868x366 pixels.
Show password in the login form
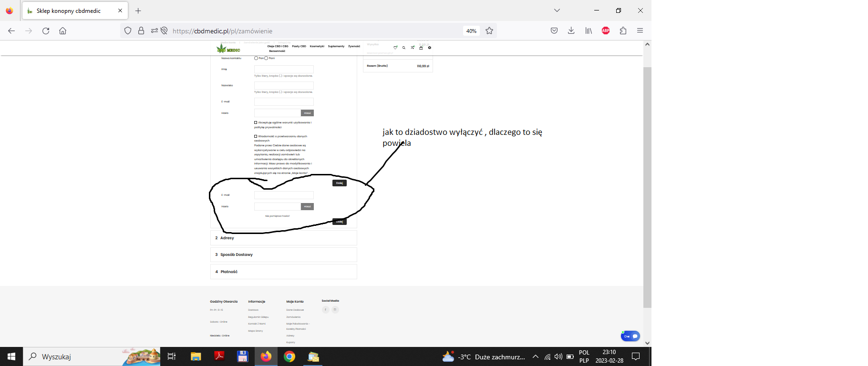click(308, 206)
